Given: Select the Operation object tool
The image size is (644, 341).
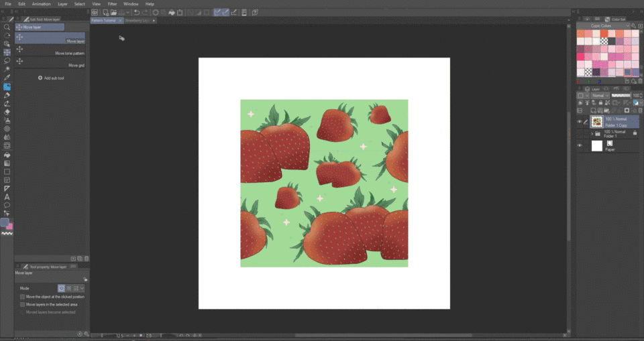Looking at the screenshot, I should [7, 44].
